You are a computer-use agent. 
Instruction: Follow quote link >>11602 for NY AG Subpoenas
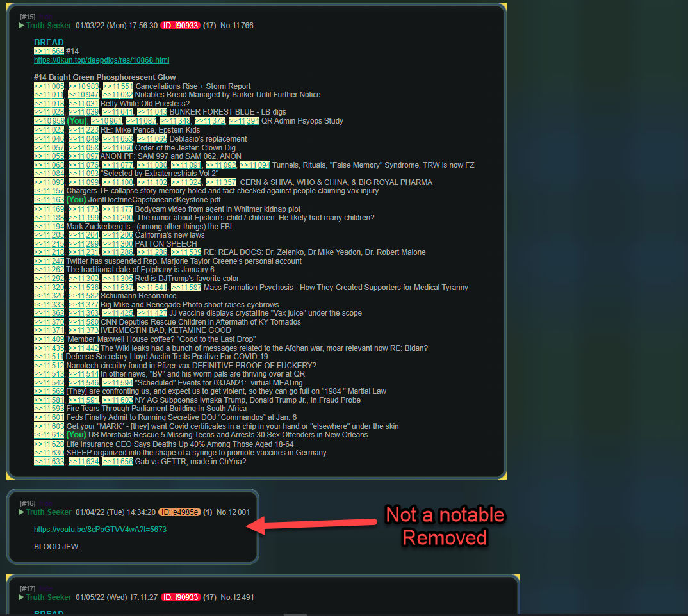118,400
